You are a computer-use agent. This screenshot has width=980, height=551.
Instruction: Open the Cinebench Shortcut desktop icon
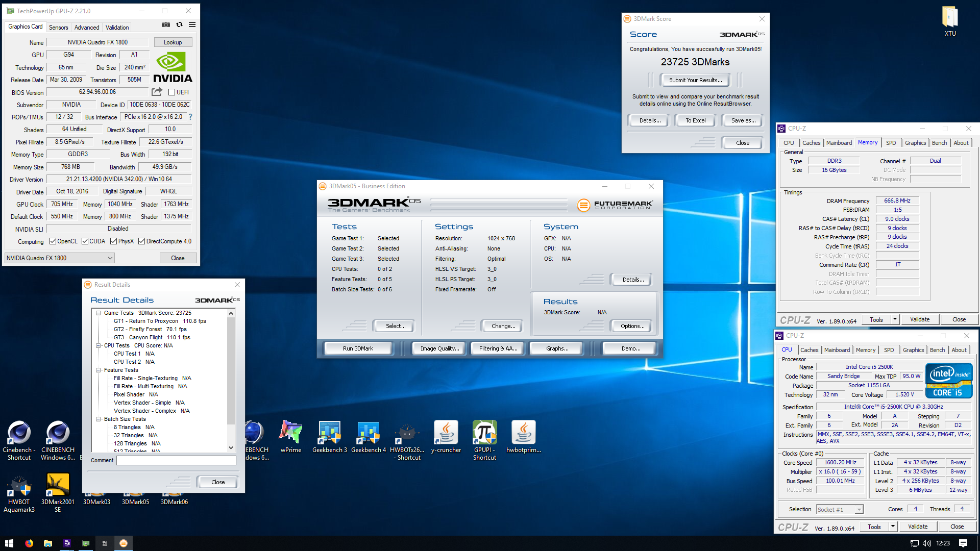(x=19, y=441)
